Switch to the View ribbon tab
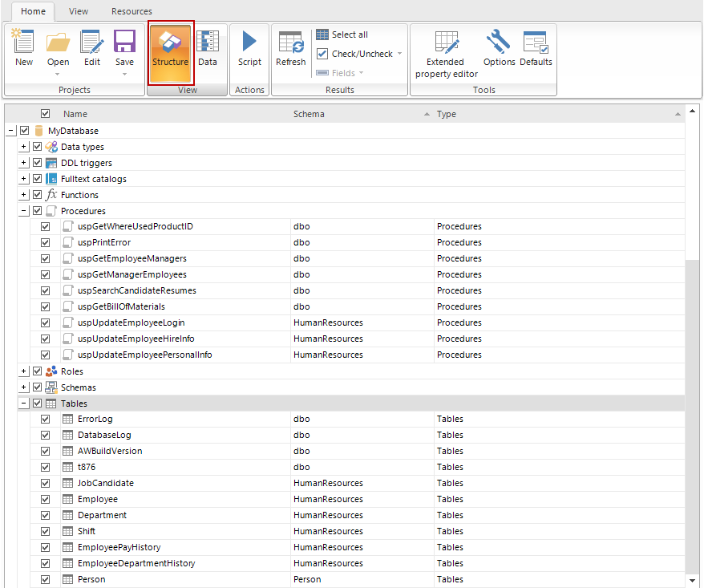 click(x=79, y=11)
